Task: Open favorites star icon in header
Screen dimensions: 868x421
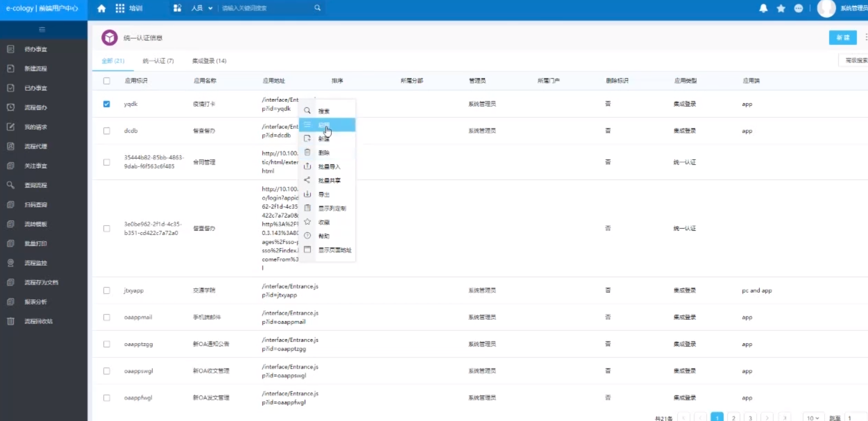Action: click(x=781, y=8)
